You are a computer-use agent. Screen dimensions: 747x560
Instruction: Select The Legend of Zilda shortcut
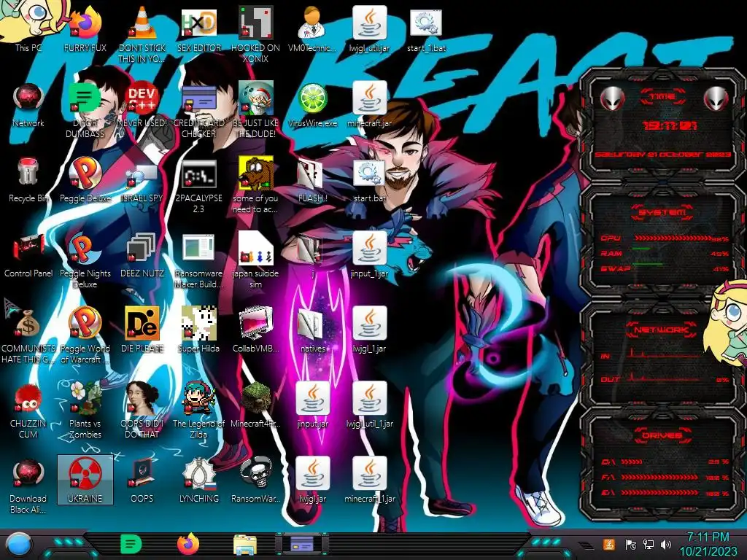pos(199,410)
